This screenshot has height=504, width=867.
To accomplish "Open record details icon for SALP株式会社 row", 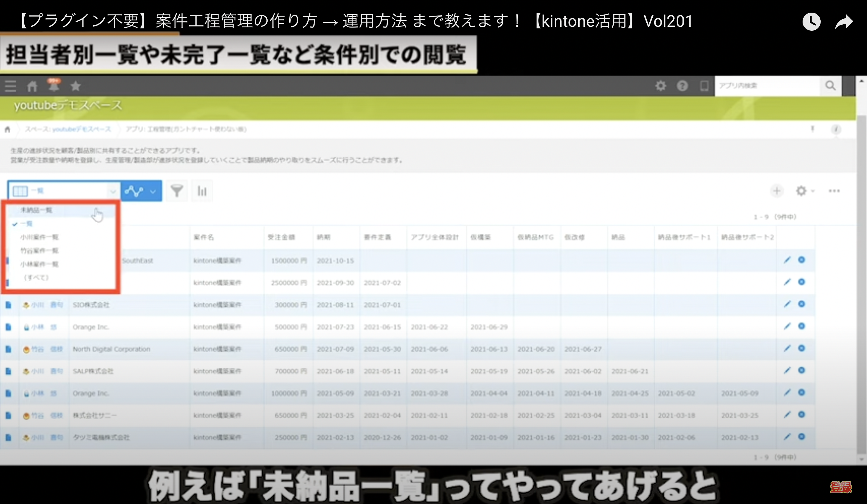I will point(9,371).
